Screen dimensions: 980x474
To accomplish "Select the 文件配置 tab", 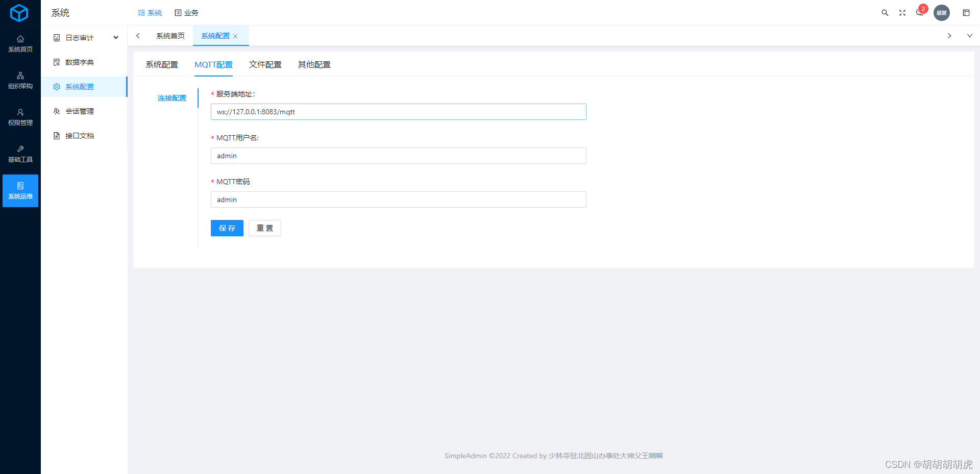I will (265, 65).
